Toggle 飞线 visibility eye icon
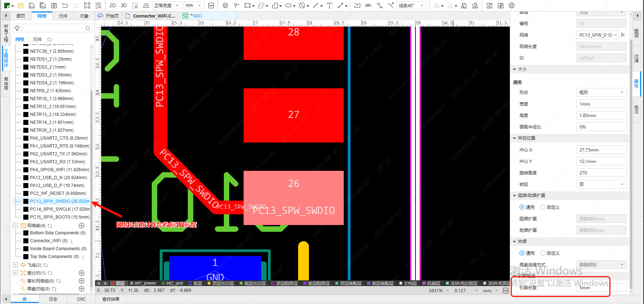The height and width of the screenshot is (304, 644). tap(23, 265)
